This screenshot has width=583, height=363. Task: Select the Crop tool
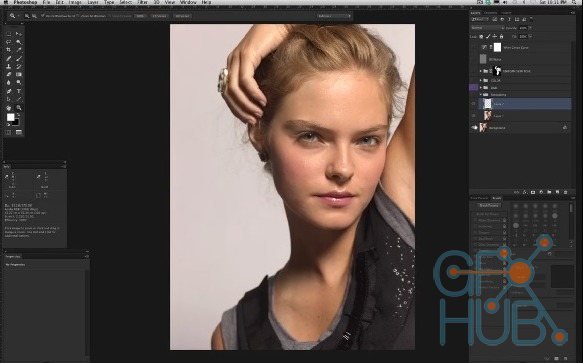pos(9,50)
